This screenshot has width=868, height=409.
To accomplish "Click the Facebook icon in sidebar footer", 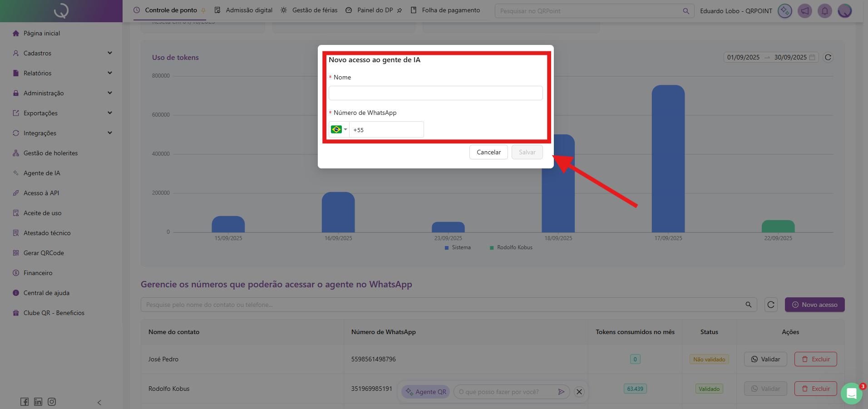I will point(25,402).
